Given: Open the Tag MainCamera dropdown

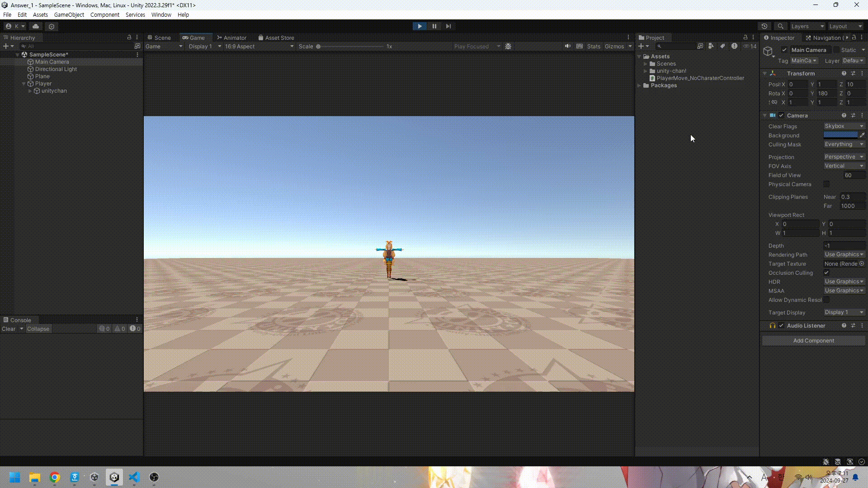Looking at the screenshot, I should (x=804, y=61).
